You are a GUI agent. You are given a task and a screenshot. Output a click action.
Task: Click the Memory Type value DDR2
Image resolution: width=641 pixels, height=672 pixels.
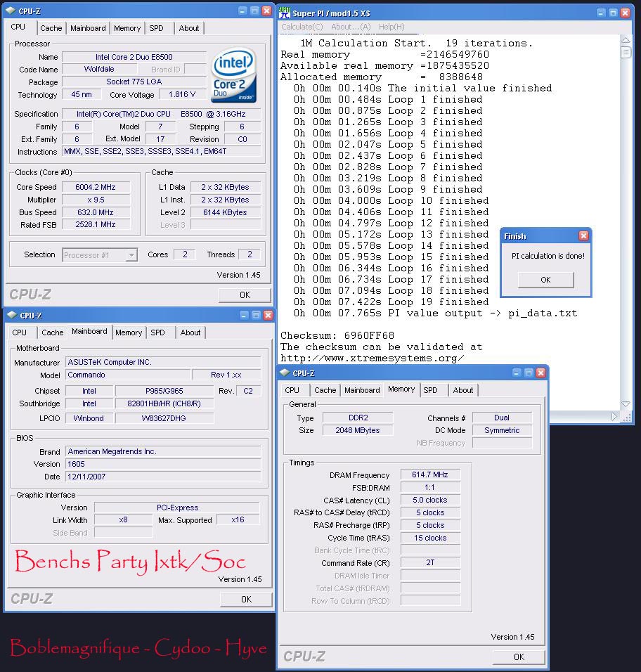(358, 418)
